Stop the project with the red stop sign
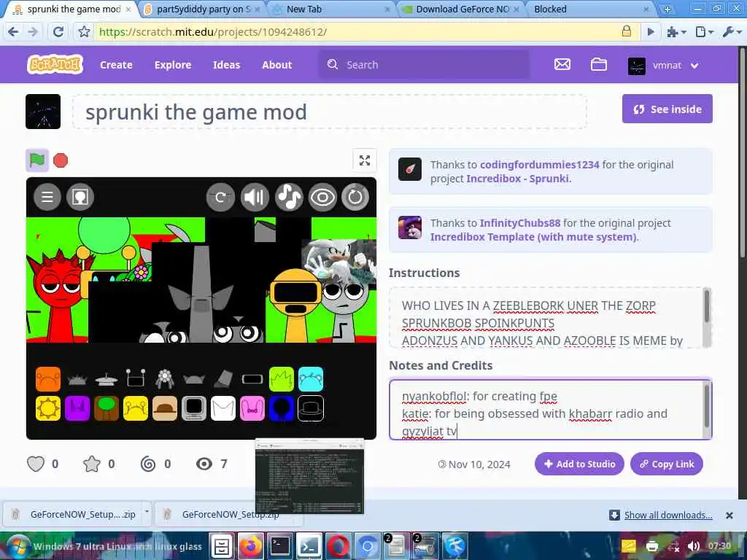Image resolution: width=747 pixels, height=560 pixels. pos(61,160)
